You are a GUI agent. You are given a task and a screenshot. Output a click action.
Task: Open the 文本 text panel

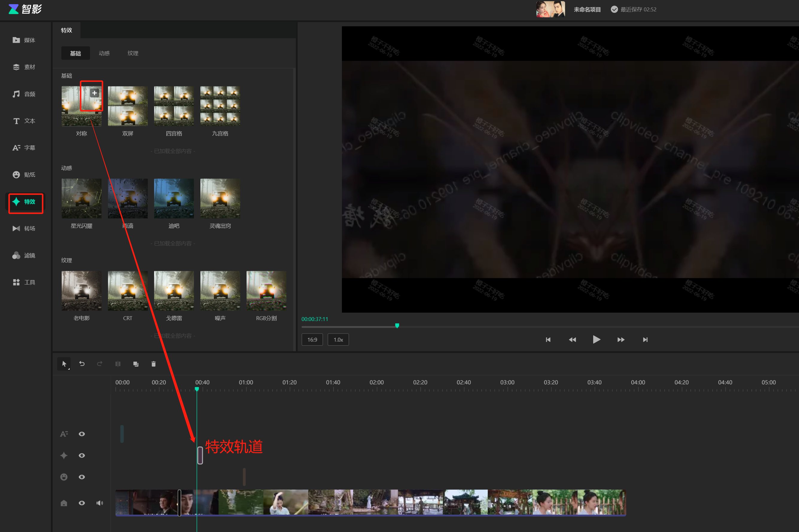pyautogui.click(x=24, y=121)
